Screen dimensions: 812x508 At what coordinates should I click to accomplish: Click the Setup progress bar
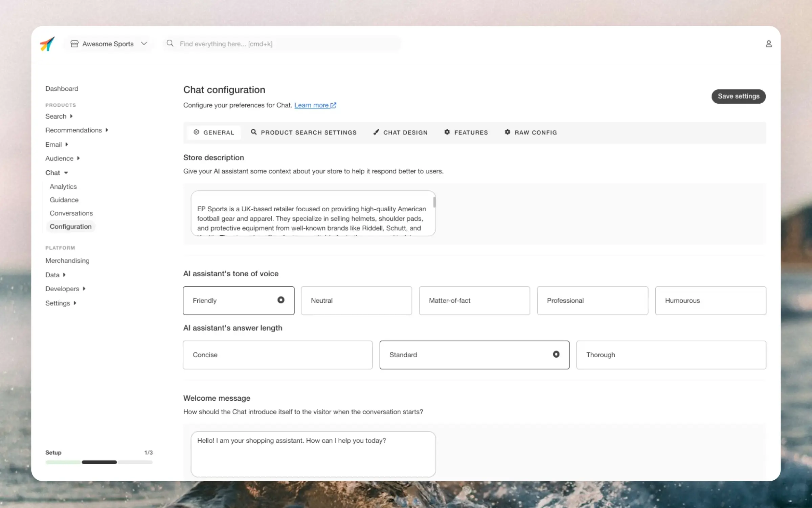[x=99, y=462]
